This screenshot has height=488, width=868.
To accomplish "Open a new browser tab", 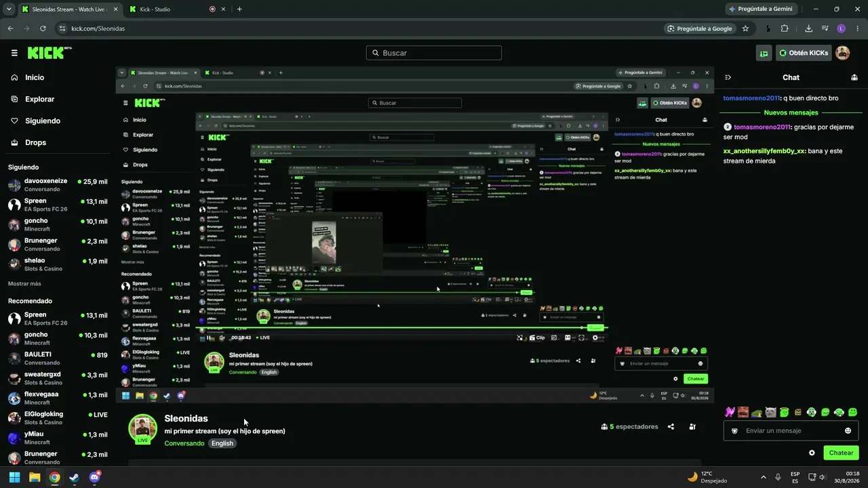I will (239, 9).
